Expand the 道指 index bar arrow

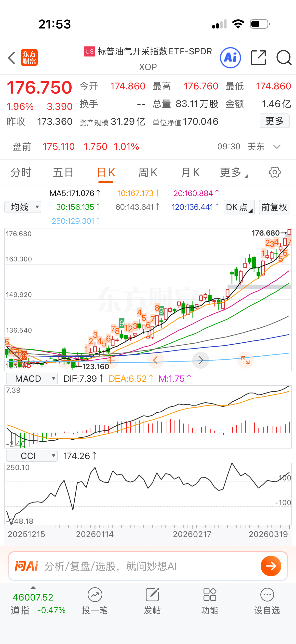[x=33, y=588]
